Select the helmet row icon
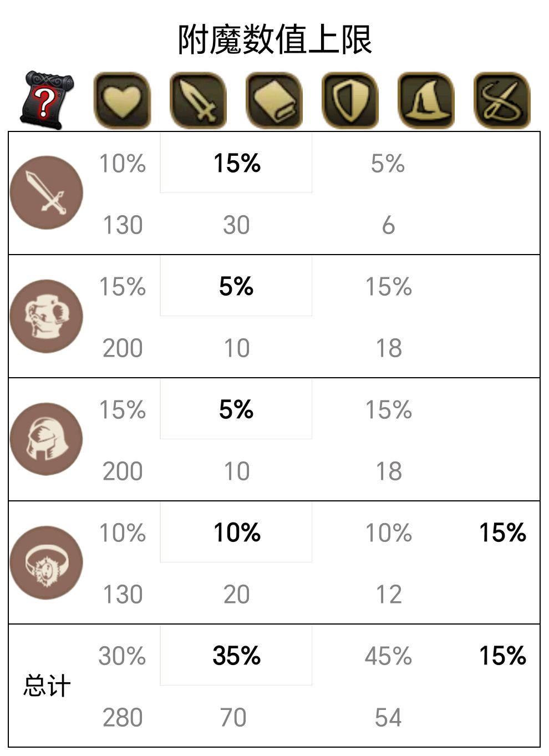 (47, 439)
